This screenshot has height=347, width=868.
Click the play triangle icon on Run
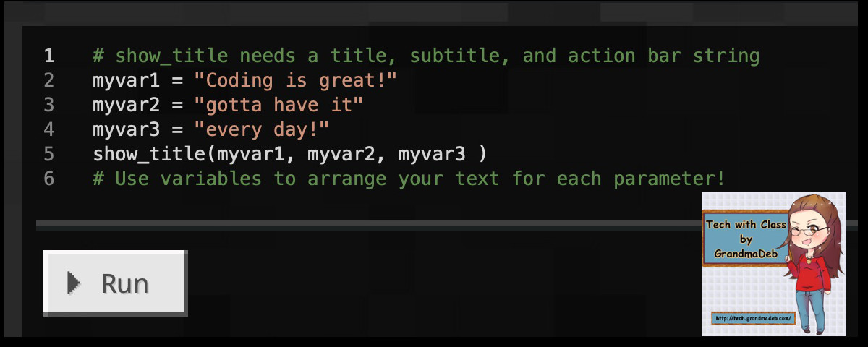73,283
